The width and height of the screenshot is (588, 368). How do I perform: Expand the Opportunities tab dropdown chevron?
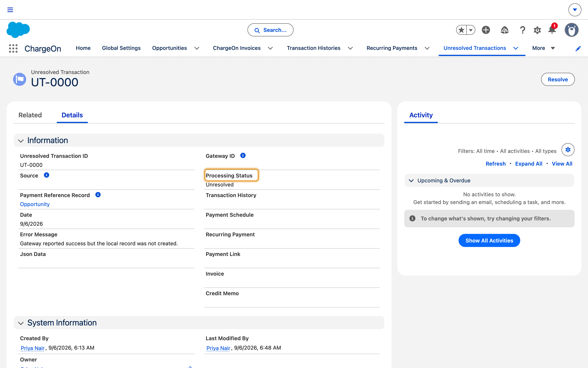(x=197, y=48)
